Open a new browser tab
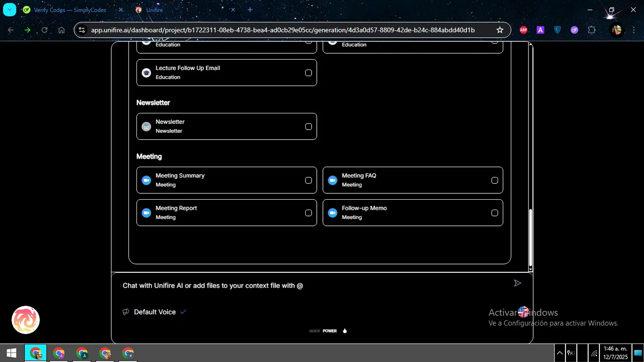This screenshot has width=644, height=362. [x=250, y=10]
